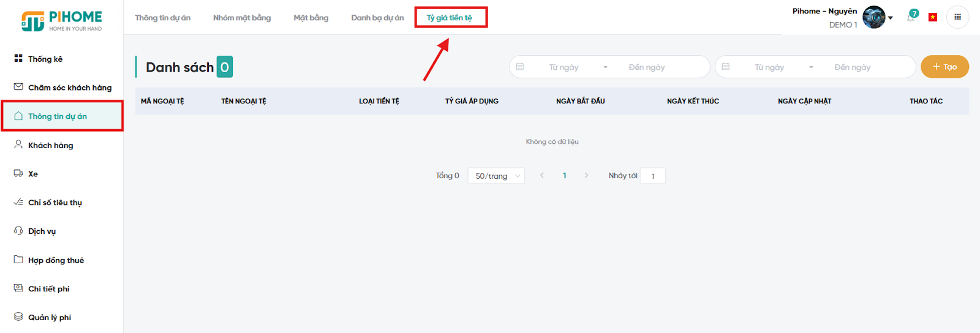Click the PIHOME logo
Image resolution: width=980 pixels, height=333 pixels.
point(62,20)
